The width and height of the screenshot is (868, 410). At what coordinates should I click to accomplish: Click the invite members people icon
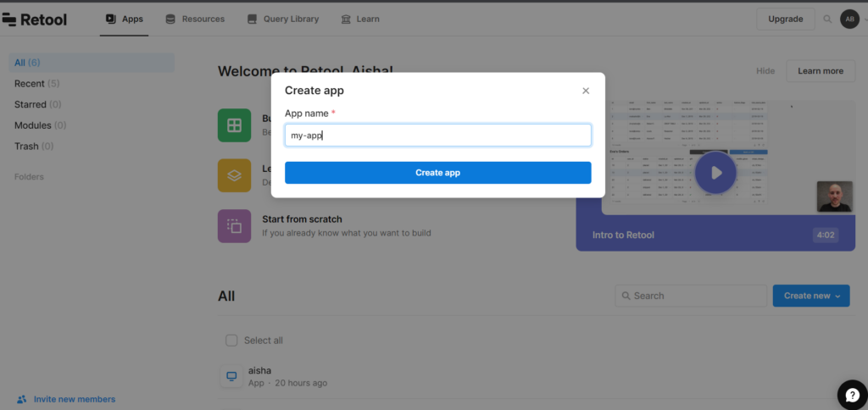pyautogui.click(x=21, y=399)
